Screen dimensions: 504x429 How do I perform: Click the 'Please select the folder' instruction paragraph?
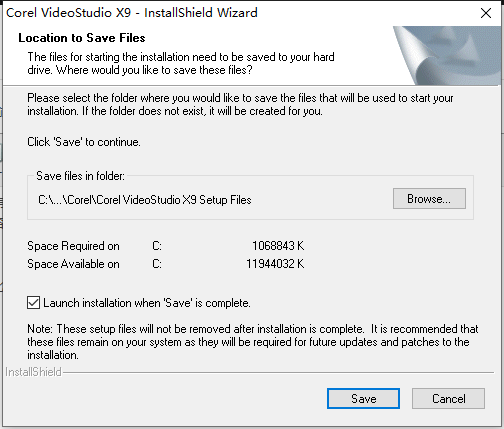(240, 104)
